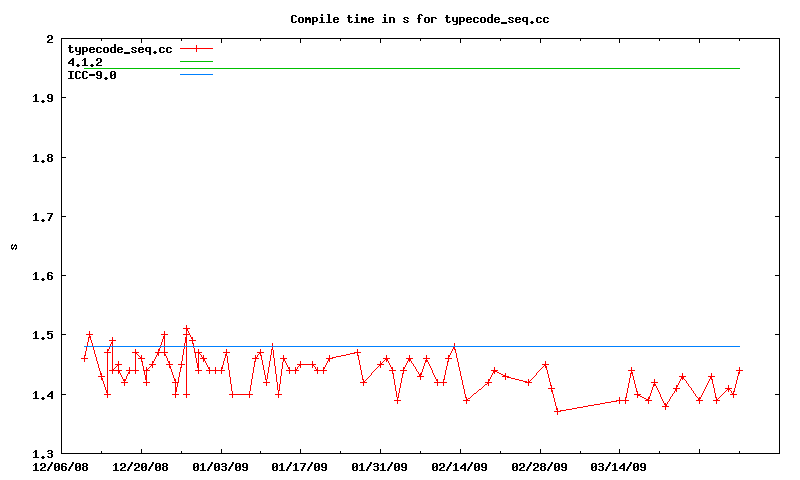This screenshot has height=480, width=800.
Task: Click the lowest red data point
Action: point(557,411)
